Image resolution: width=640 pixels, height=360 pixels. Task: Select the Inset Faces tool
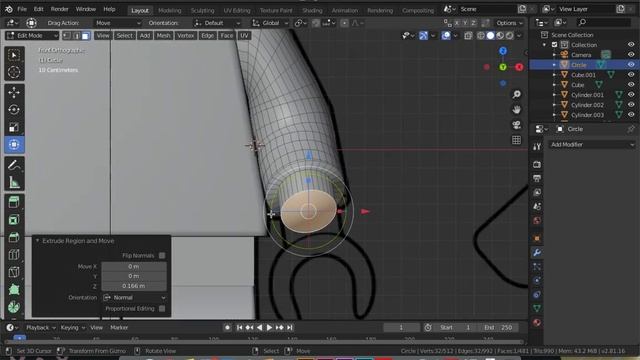[14, 220]
